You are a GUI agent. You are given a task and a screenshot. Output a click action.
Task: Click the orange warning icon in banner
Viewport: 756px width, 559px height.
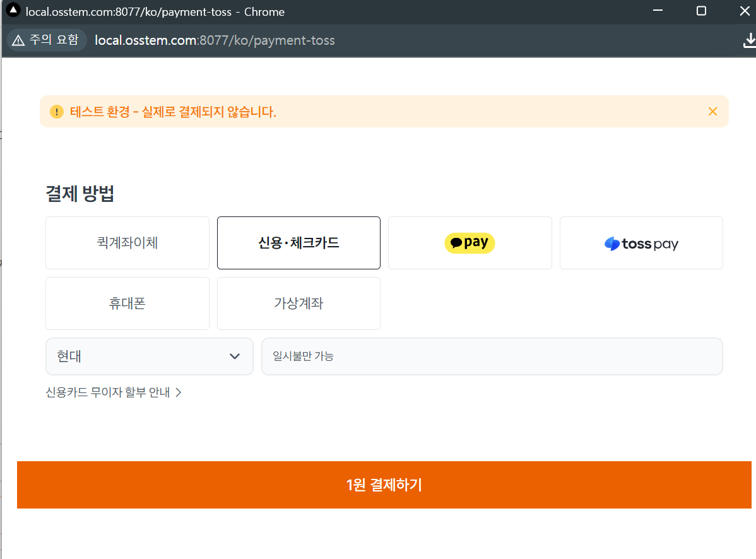coord(56,112)
